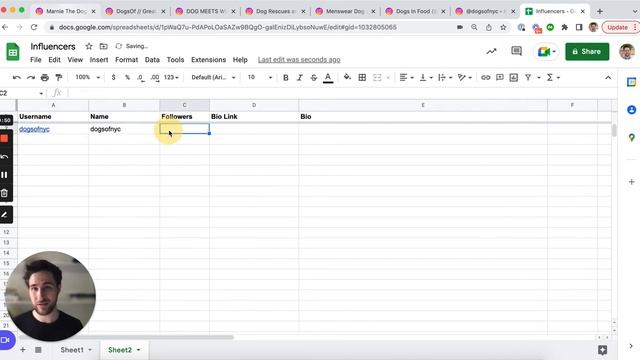Click the Name box input

(20, 93)
